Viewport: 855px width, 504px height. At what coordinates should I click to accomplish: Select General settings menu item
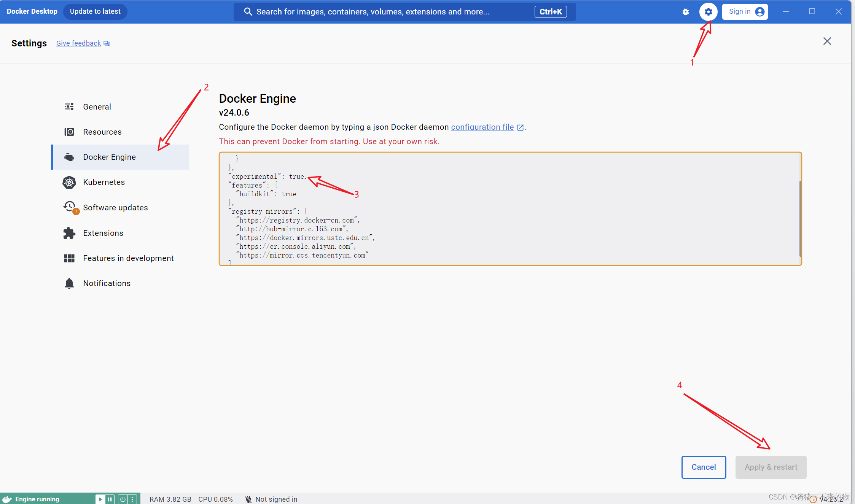97,106
